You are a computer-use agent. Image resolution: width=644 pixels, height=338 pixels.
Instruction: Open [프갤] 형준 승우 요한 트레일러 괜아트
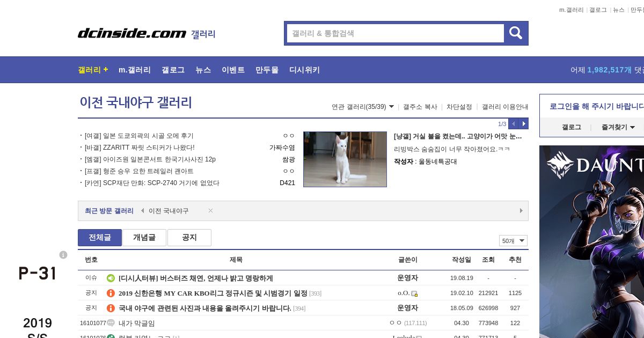coord(139,171)
